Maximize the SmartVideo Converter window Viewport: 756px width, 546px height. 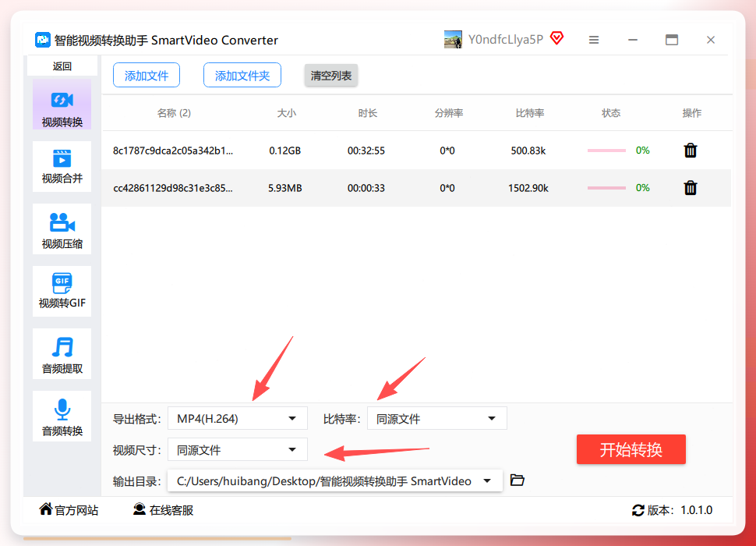[672, 40]
